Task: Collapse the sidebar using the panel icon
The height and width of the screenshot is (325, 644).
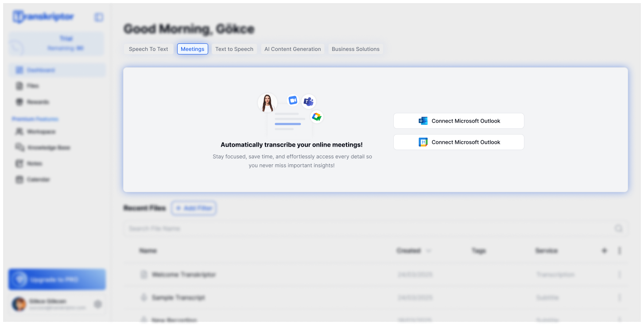Action: tap(99, 17)
